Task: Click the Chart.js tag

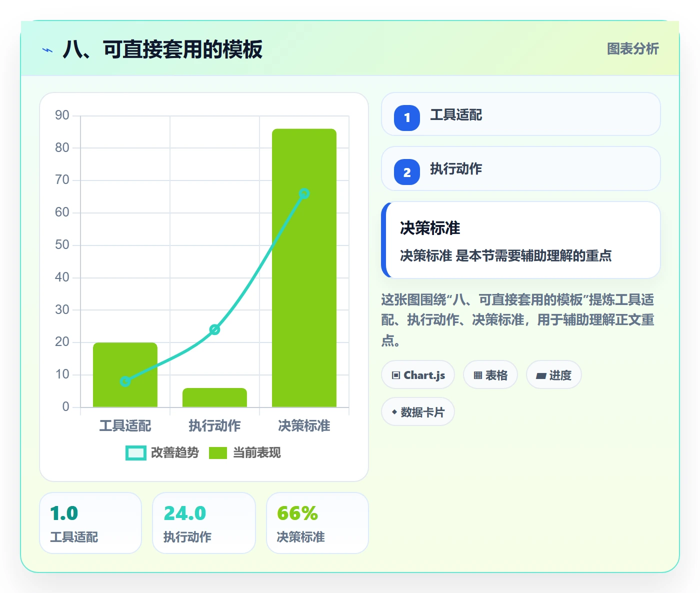Action: [x=418, y=374]
